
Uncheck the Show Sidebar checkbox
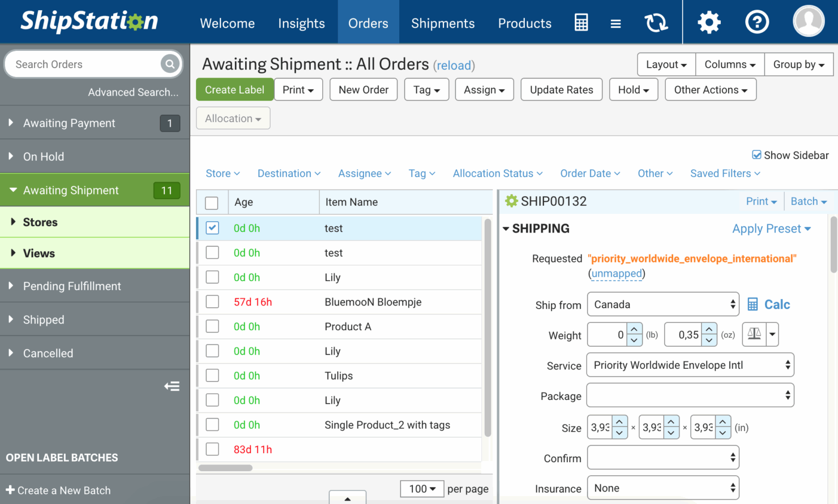point(757,154)
